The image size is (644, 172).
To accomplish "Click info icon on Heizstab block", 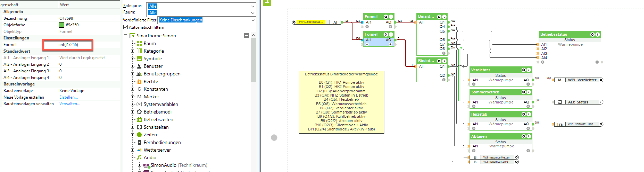I will point(529,114).
